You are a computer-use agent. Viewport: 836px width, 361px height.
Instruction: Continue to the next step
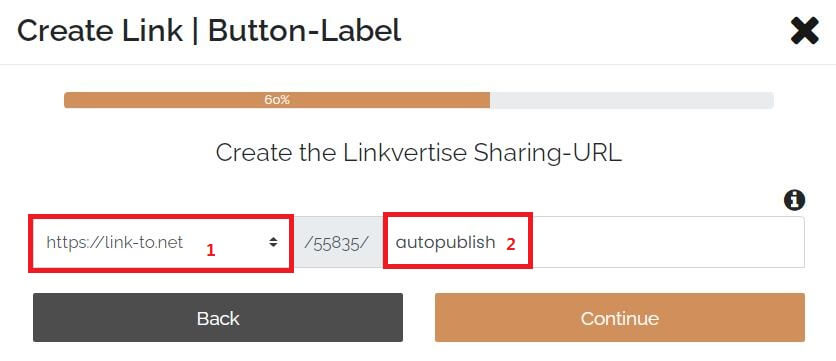620,317
